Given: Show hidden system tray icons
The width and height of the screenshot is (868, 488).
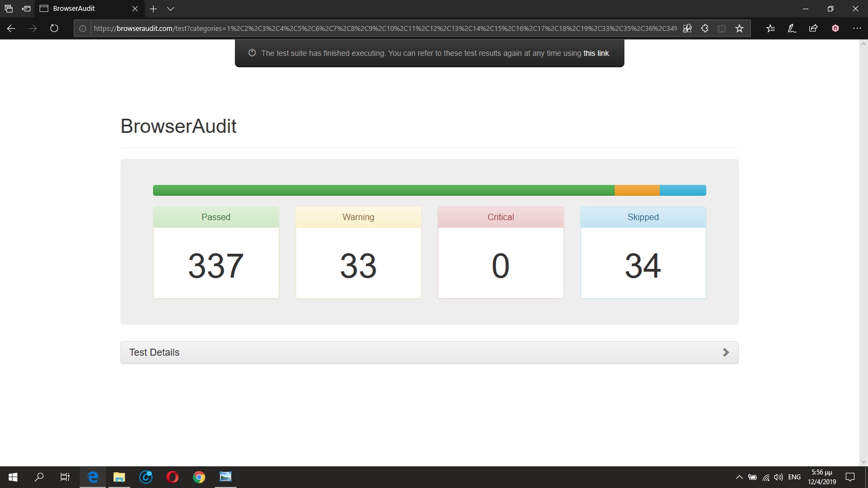Looking at the screenshot, I should (739, 477).
